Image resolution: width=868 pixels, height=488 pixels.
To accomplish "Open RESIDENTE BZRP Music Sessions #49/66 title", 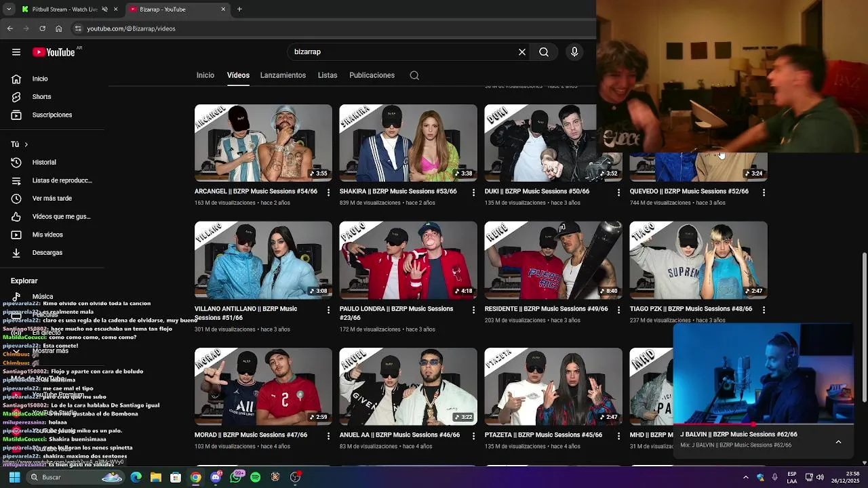I will point(546,308).
